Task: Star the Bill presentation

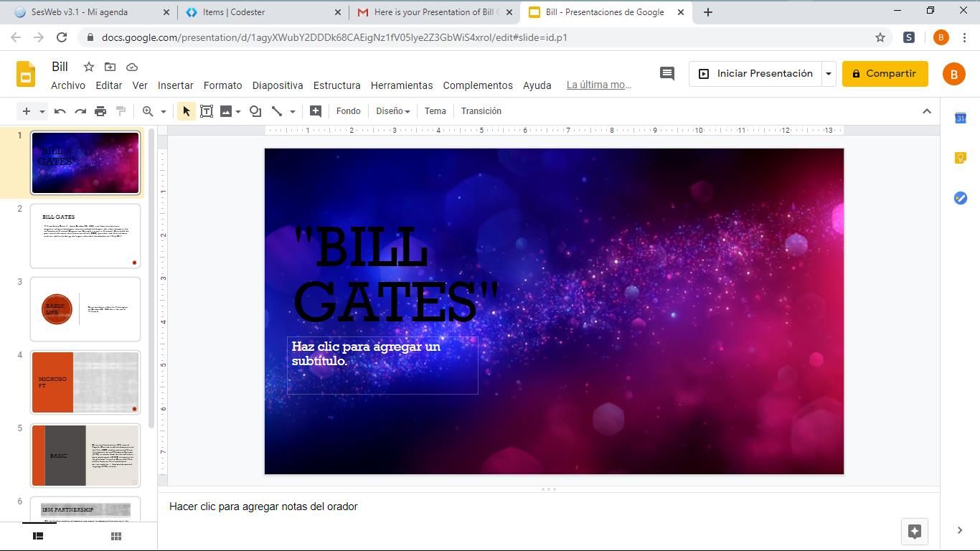Action: pos(89,67)
